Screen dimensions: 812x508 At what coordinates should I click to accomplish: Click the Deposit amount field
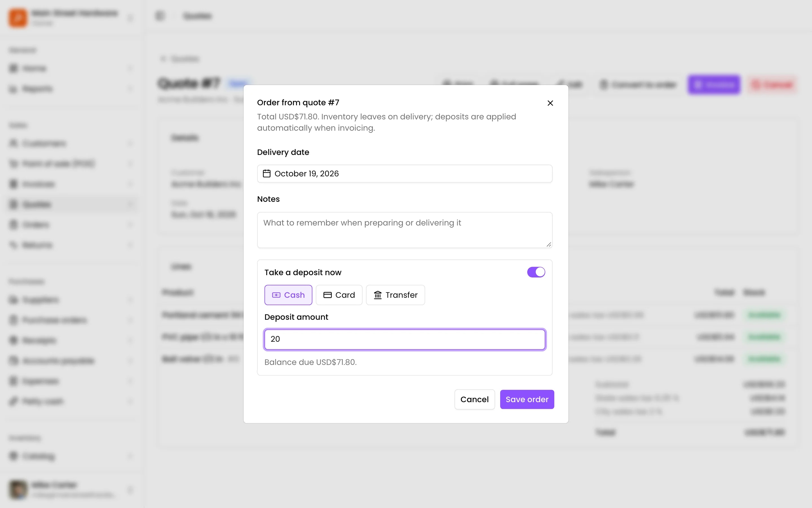[x=405, y=339]
